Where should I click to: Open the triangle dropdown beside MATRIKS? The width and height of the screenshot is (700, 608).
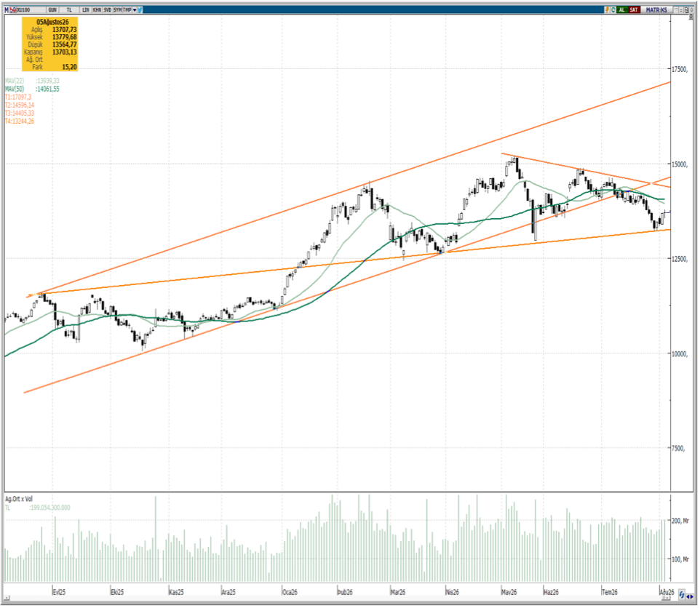pyautogui.click(x=676, y=9)
